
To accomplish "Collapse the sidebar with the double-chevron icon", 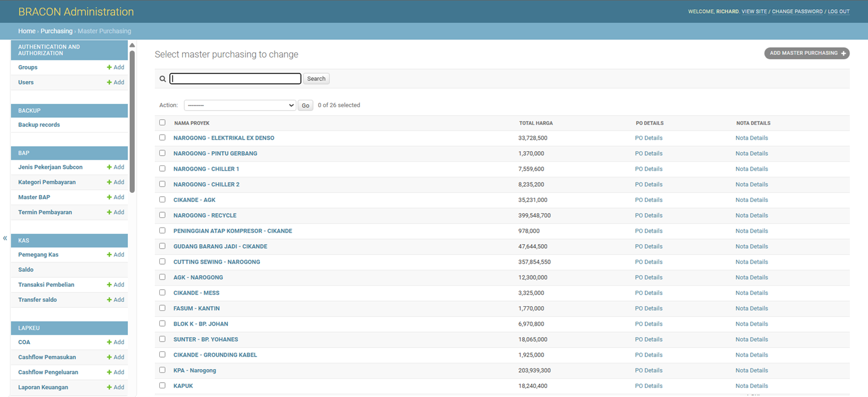I will (x=5, y=238).
